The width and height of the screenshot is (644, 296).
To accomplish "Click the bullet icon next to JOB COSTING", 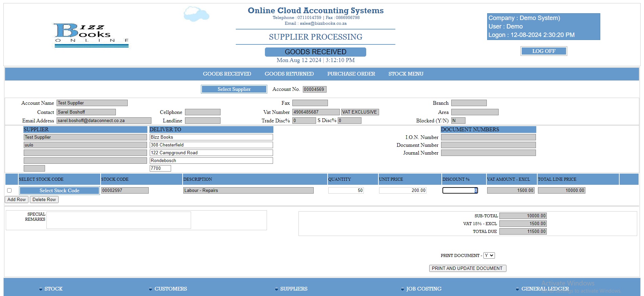I will 402,289.
